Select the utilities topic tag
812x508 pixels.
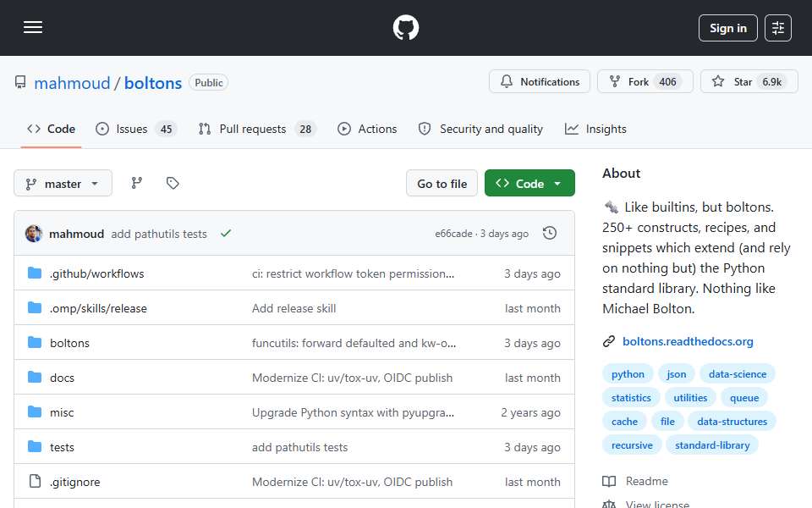coord(690,398)
